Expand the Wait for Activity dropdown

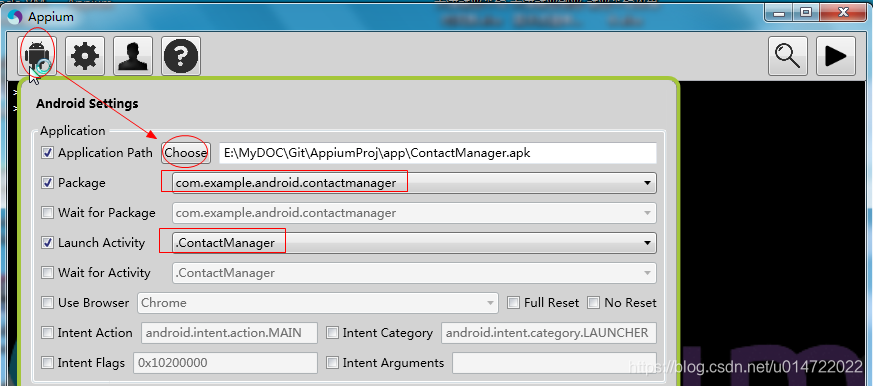647,273
